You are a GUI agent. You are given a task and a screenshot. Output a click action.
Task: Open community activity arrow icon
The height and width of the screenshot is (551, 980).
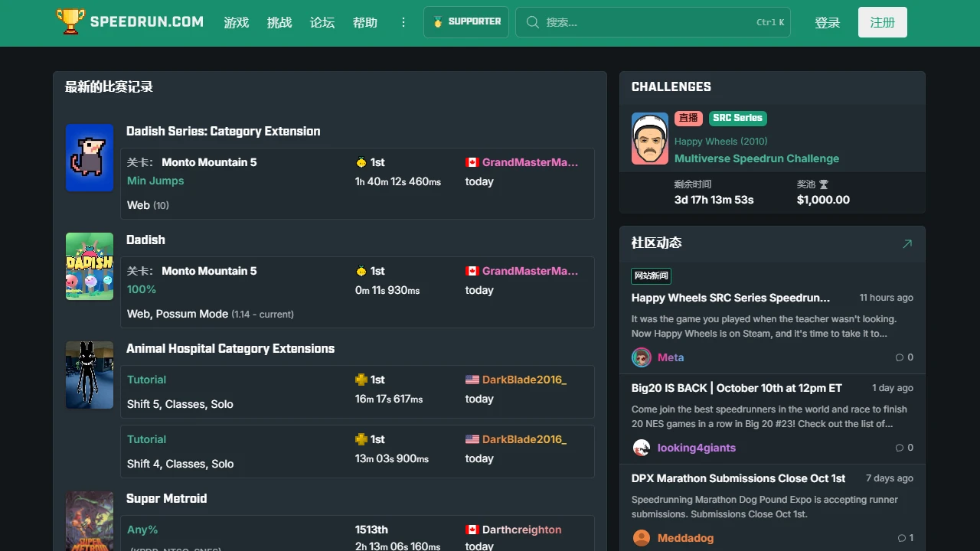click(907, 243)
